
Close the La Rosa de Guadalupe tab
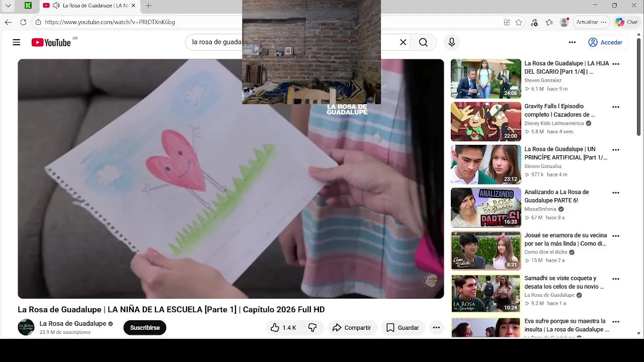point(133,6)
